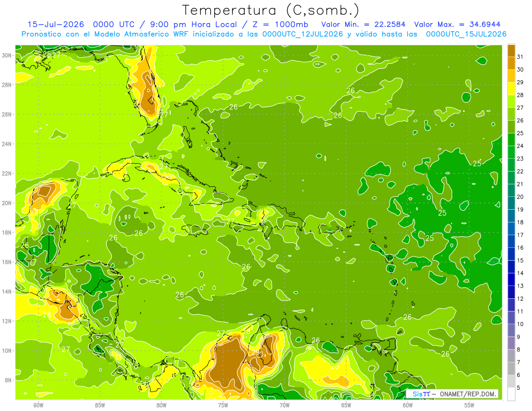The width and height of the screenshot is (532, 411).
Task: Click the ONAMET/REP.DOM. credit label
Action: [x=467, y=394]
